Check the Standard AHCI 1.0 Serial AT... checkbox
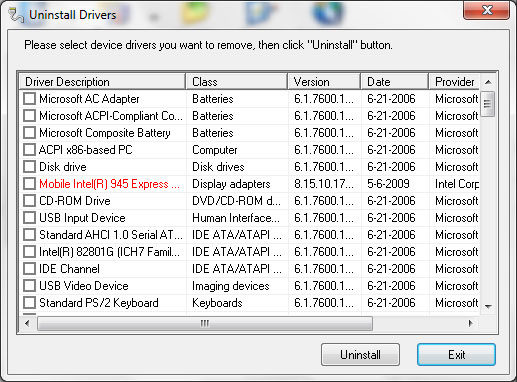Image resolution: width=517 pixels, height=382 pixels. (x=29, y=235)
